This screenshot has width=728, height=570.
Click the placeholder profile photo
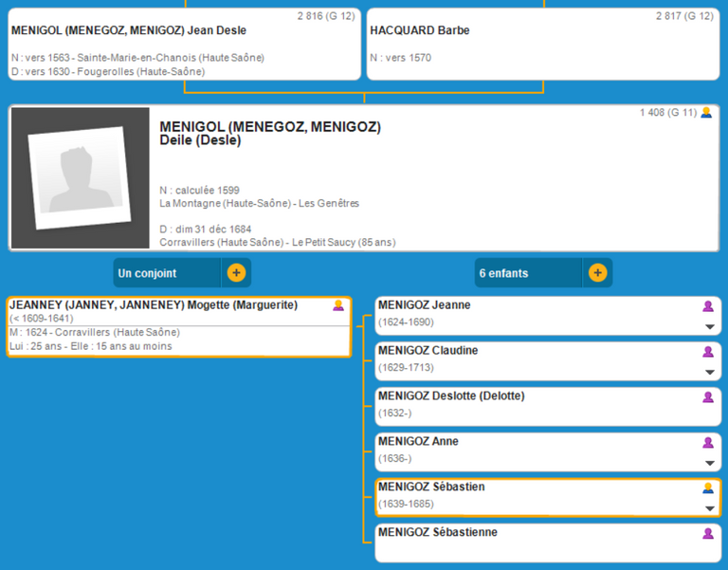pyautogui.click(x=80, y=178)
